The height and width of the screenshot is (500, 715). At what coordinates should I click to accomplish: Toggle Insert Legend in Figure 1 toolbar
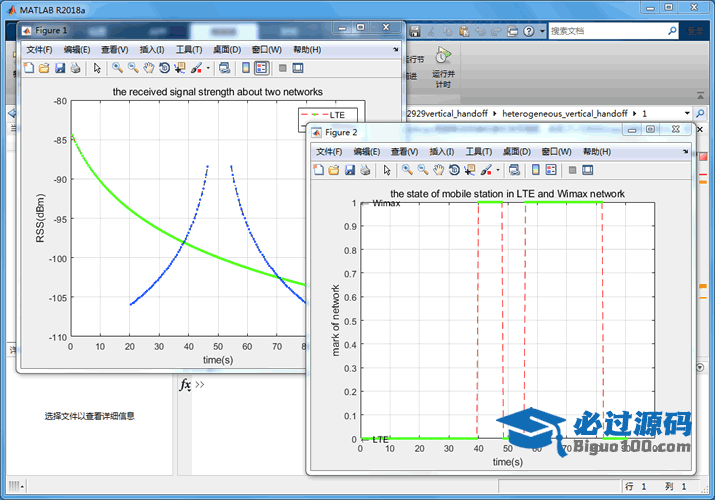[x=261, y=68]
